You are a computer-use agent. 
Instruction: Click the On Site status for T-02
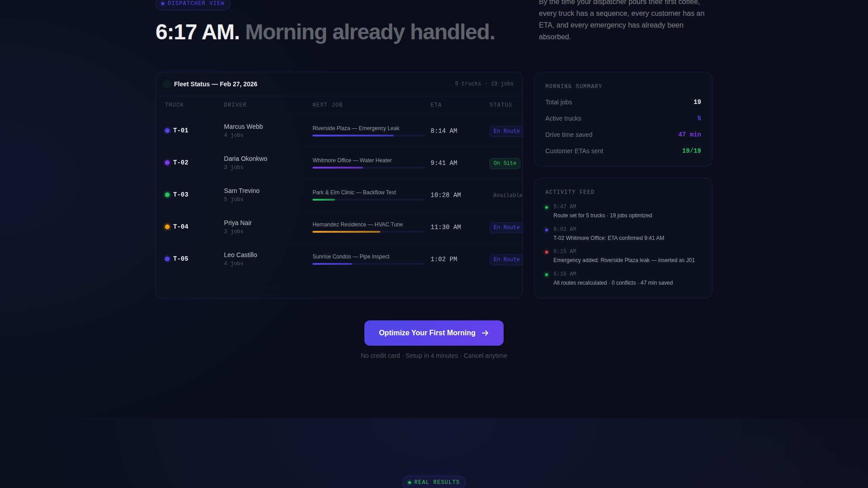(505, 163)
